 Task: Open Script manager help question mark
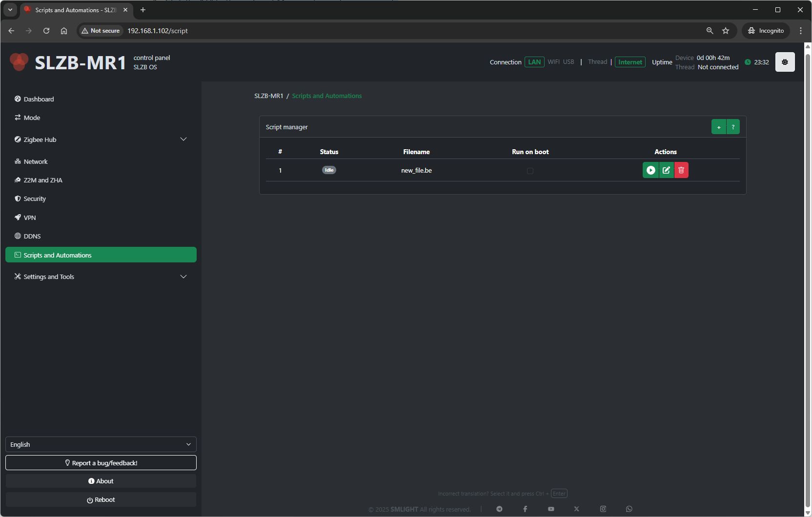[x=733, y=127]
